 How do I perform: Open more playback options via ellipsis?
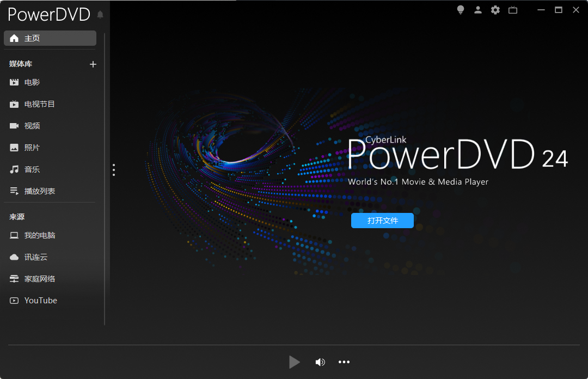(344, 362)
